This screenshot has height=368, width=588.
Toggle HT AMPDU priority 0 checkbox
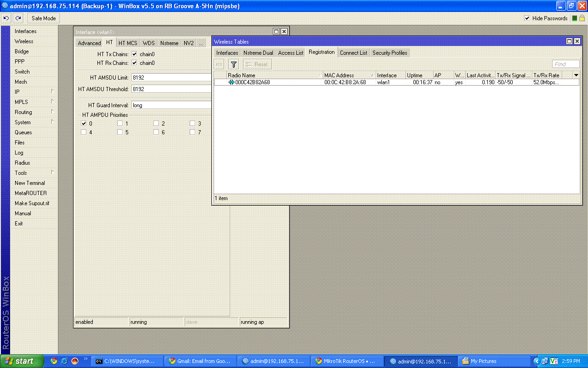84,123
